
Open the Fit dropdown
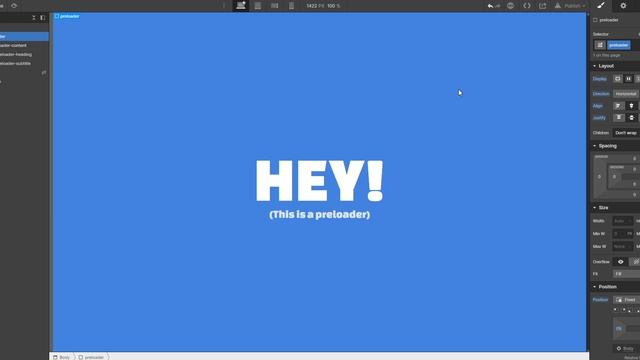pyautogui.click(x=626, y=274)
